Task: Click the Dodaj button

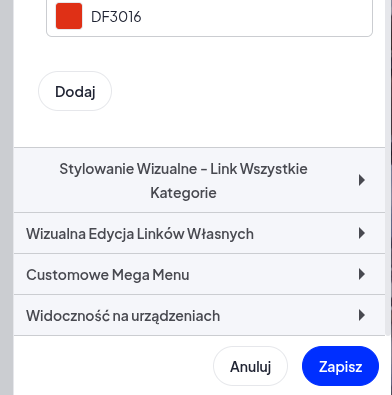Action: (x=75, y=91)
